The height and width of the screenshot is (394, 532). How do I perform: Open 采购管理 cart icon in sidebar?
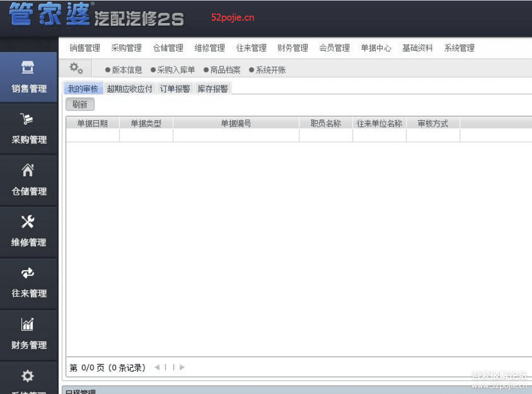pyautogui.click(x=27, y=119)
